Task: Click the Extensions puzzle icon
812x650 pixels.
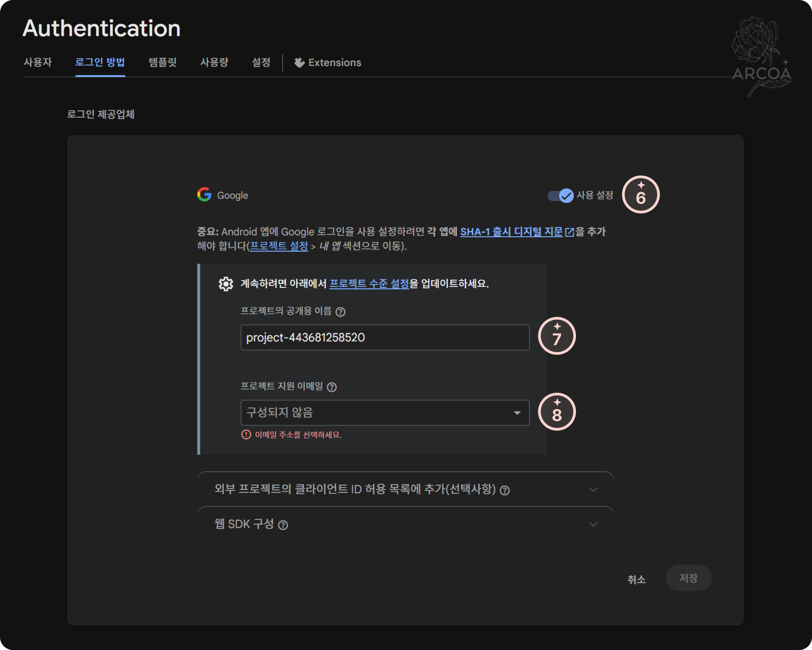Action: click(299, 63)
